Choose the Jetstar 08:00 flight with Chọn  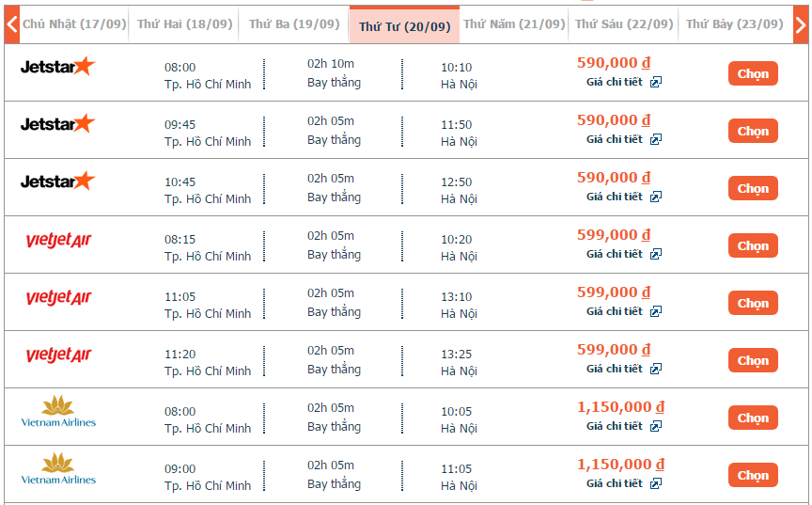coord(753,73)
